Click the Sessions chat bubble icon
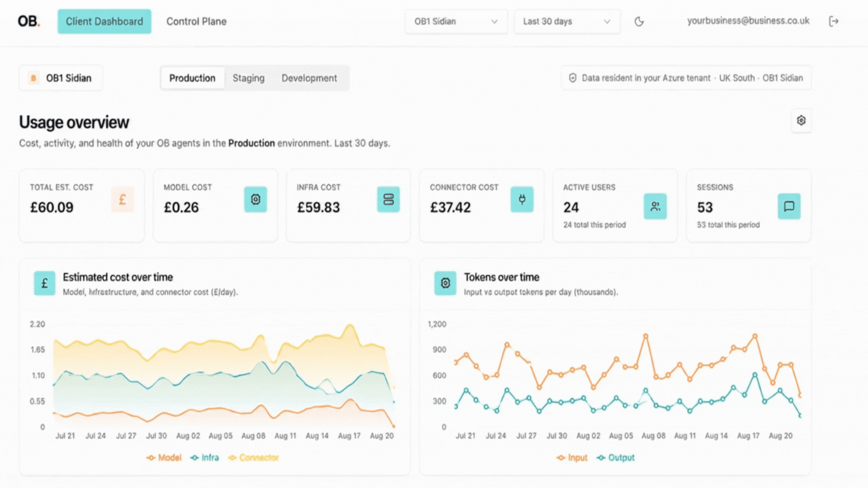 tap(789, 206)
